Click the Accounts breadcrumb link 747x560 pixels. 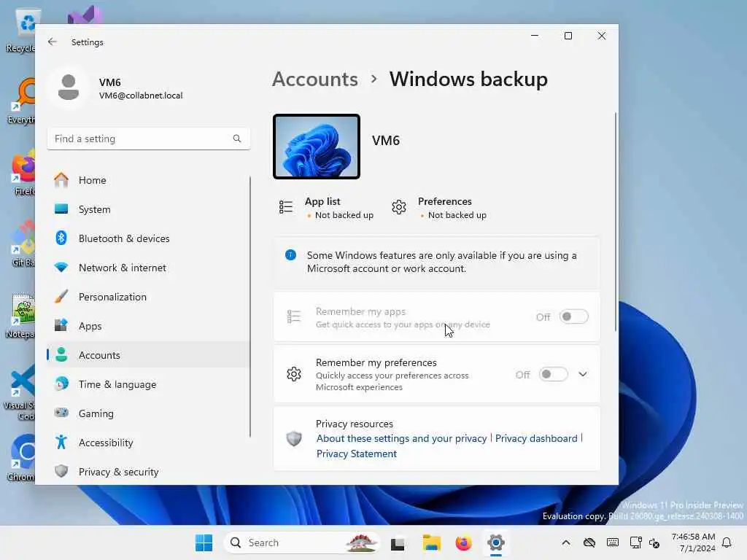tap(315, 79)
